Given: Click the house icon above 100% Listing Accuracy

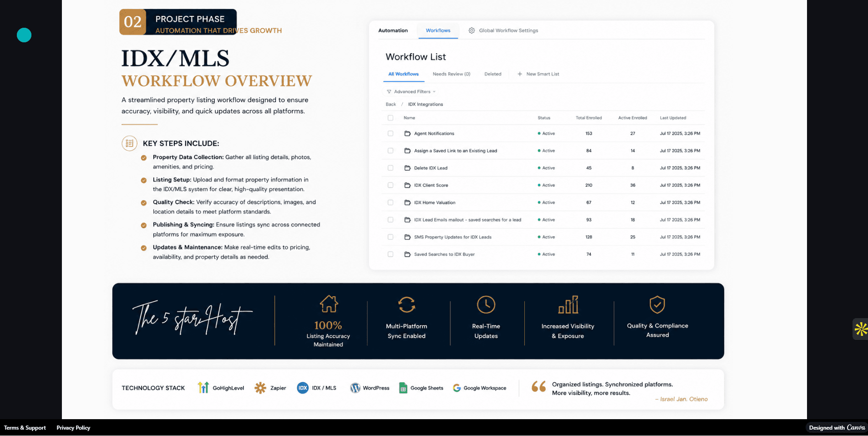Looking at the screenshot, I should point(329,304).
